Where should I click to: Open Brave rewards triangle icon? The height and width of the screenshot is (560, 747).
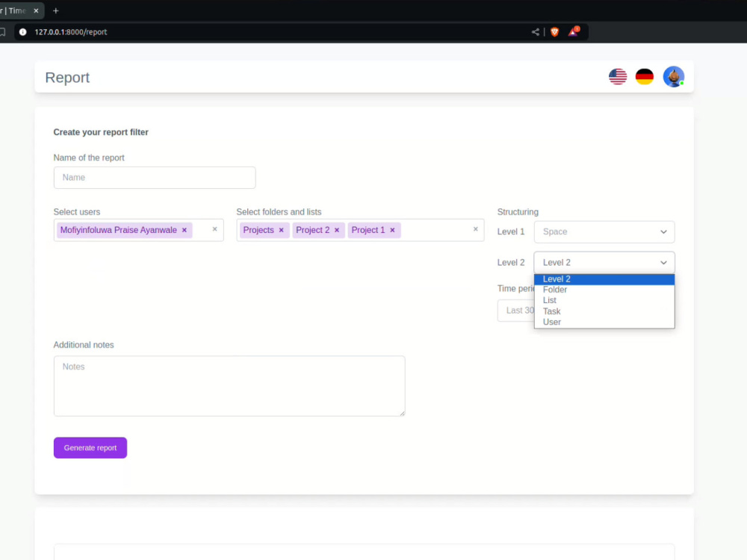(x=574, y=31)
